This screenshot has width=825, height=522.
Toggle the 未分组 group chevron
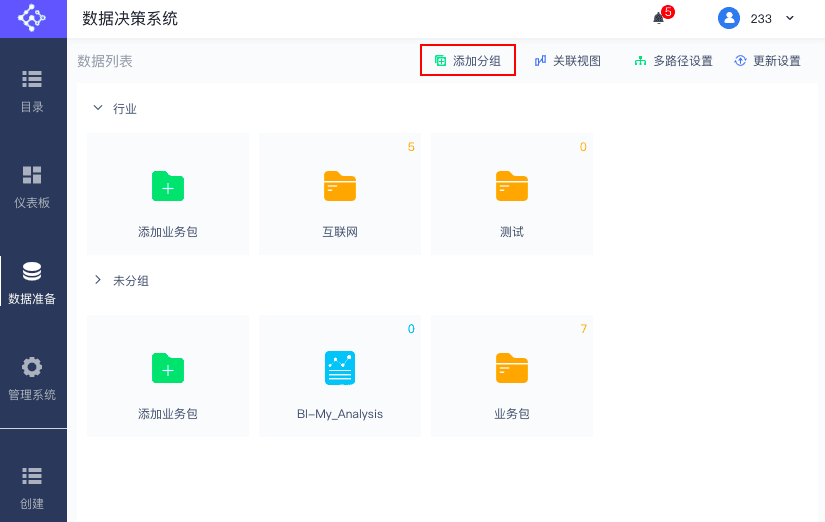tap(98, 280)
